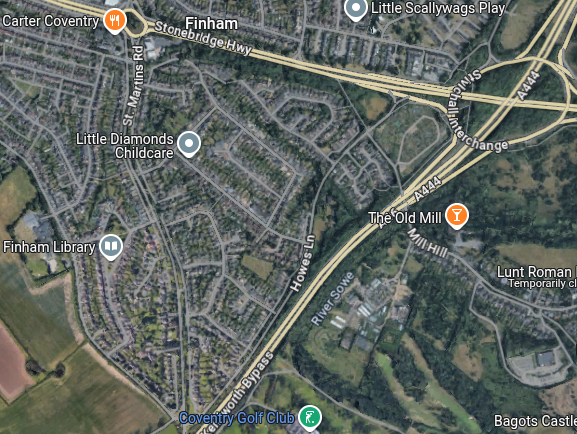The height and width of the screenshot is (434, 577).
Task: Click the Carter Coventry restaurant pin
Action: 115,21
